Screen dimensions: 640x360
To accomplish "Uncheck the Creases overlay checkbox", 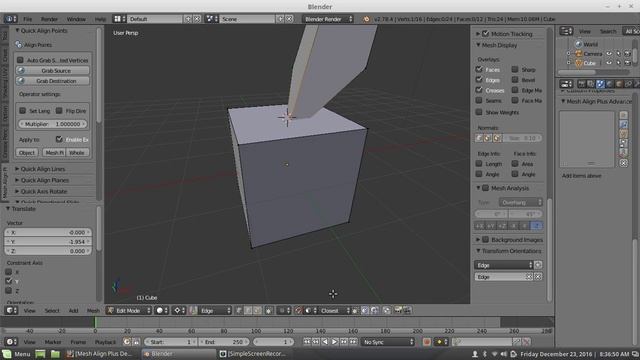I will [479, 90].
